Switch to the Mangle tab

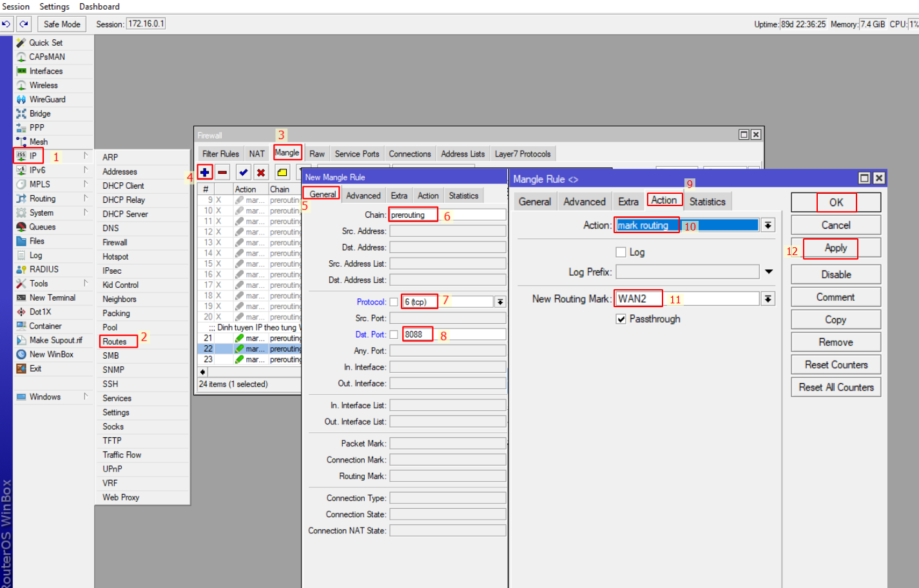click(287, 153)
